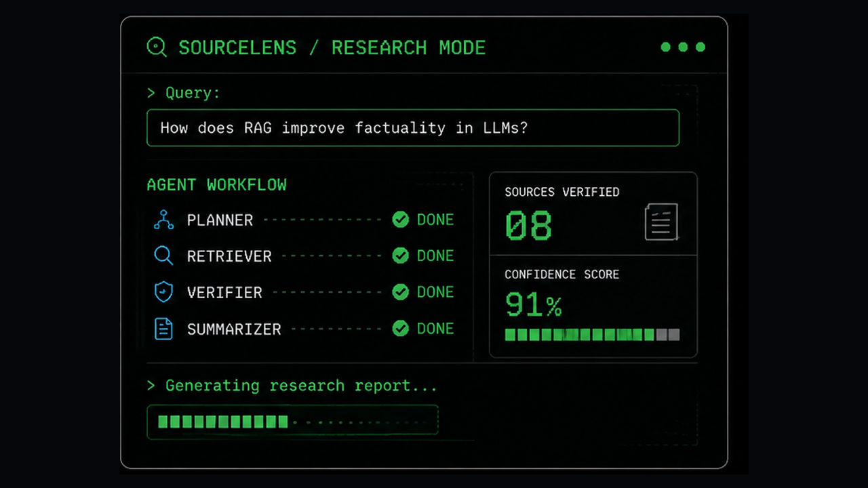Click the green checkmark next to Summarizer
This screenshot has width=868, height=488.
pyautogui.click(x=401, y=329)
